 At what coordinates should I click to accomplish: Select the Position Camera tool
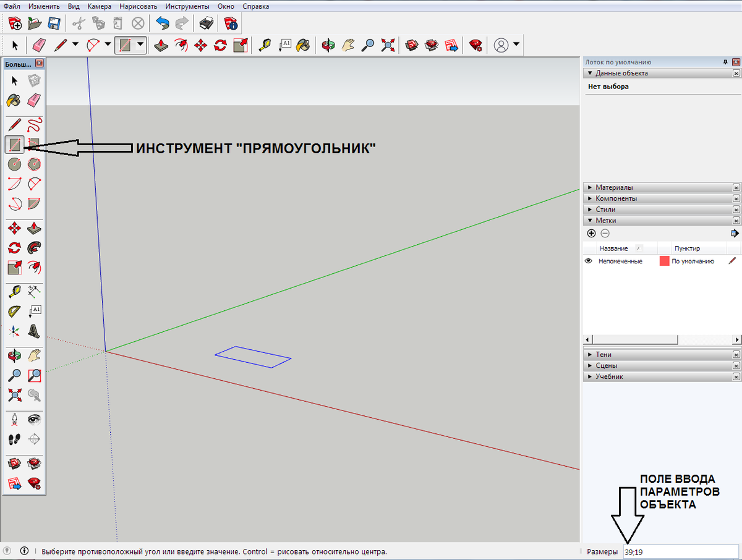(x=15, y=420)
